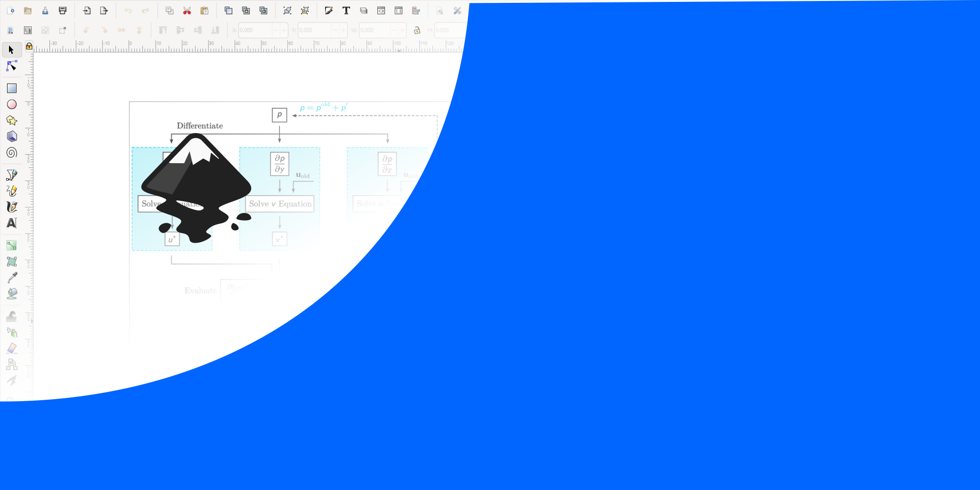Cut selection with scissors icon

[x=187, y=10]
